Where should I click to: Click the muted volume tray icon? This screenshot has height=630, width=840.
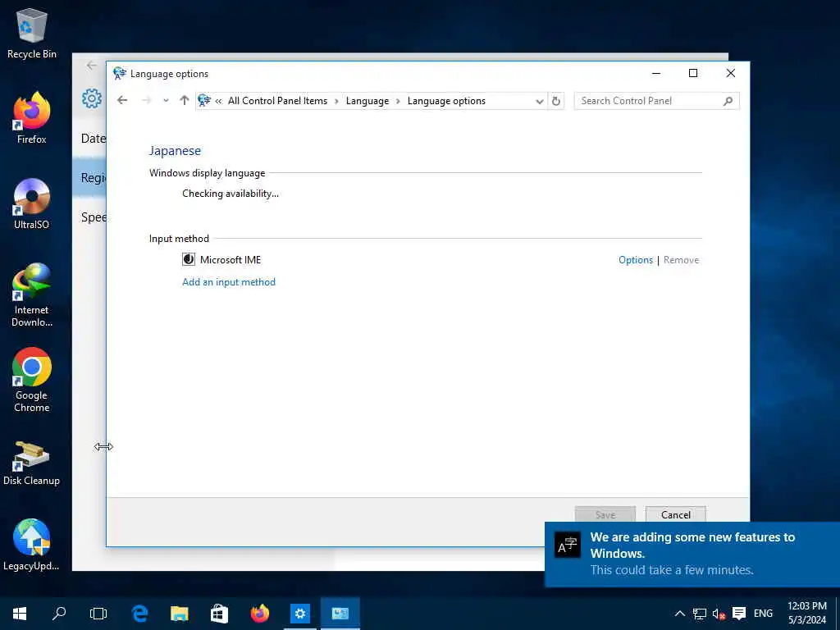(719, 614)
